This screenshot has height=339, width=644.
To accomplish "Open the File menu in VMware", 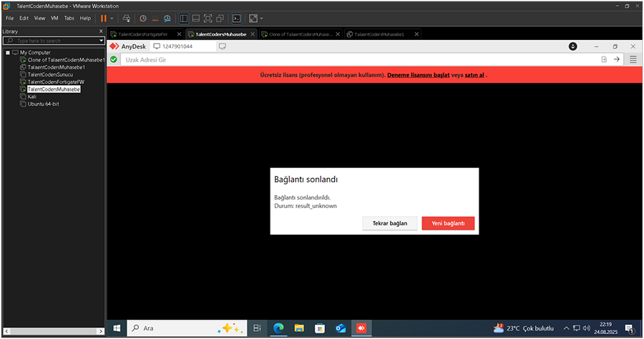I will point(9,18).
